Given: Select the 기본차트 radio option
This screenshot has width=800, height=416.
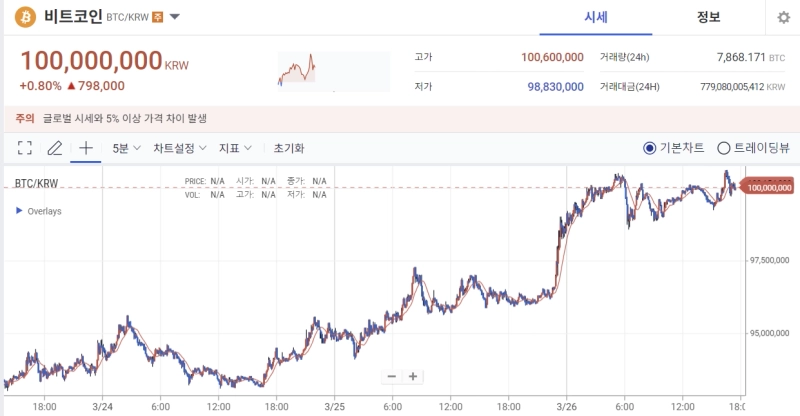Looking at the screenshot, I should point(649,148).
